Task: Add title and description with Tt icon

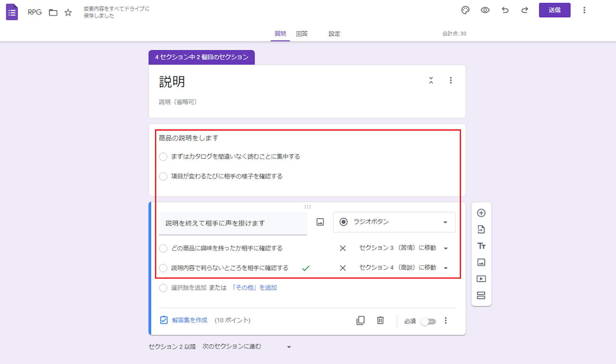Action: pyautogui.click(x=481, y=246)
